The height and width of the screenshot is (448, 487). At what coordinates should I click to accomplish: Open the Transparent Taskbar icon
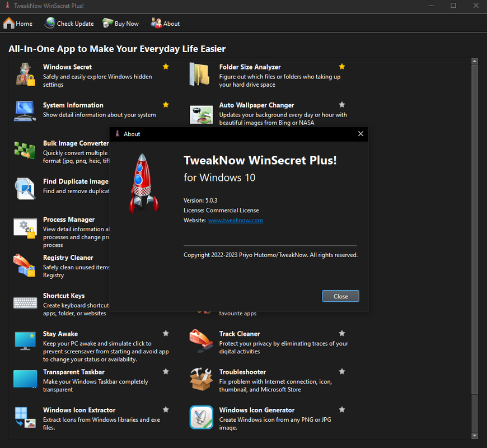click(x=25, y=379)
